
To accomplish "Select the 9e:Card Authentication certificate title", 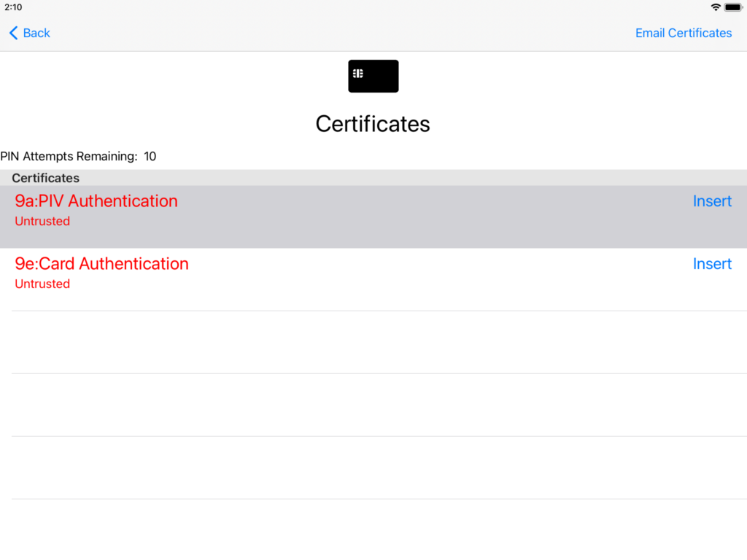I will pos(101,264).
